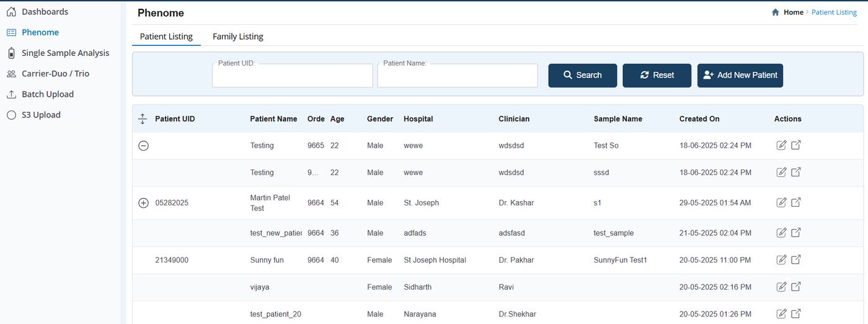868x324 pixels.
Task: Click the patient UID 05282025 cell
Action: tap(172, 203)
